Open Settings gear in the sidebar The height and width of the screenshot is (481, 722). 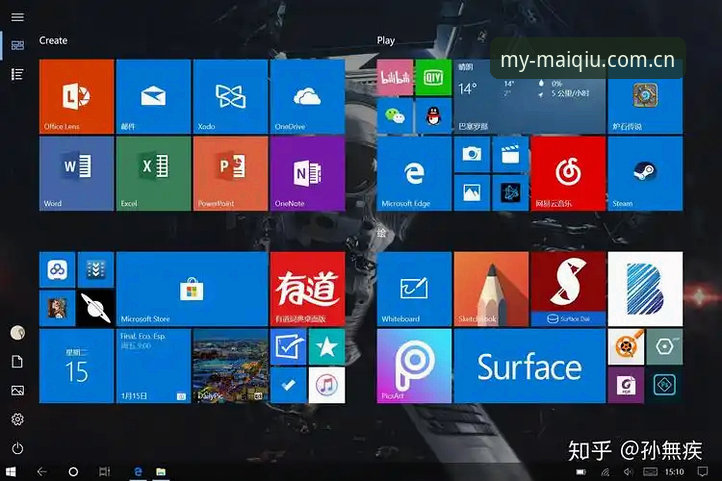(x=17, y=419)
